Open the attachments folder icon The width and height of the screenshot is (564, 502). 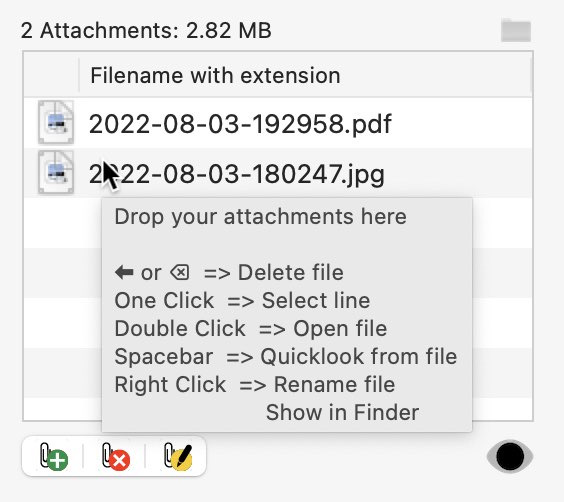516,30
